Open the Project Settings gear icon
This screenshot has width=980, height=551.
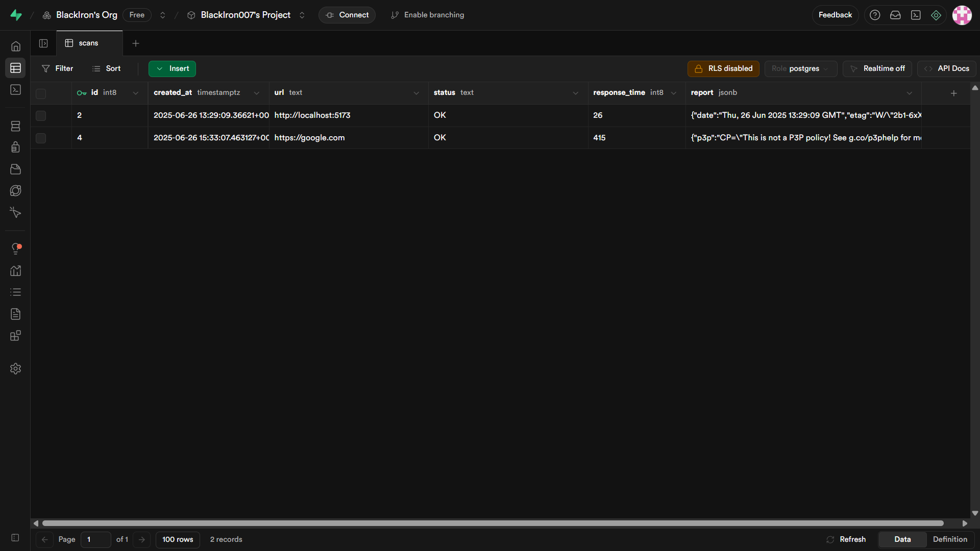[16, 368]
